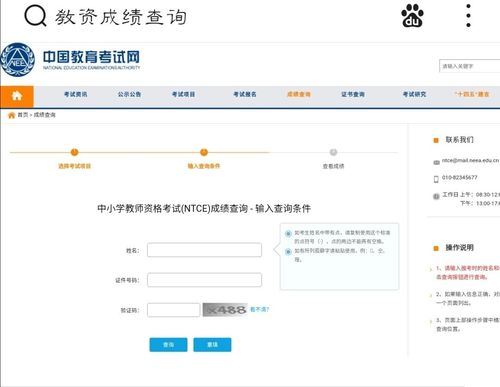Image resolution: width=500 pixels, height=387 pixels.
Task: Click the 操作说明 heading
Action: 460,248
